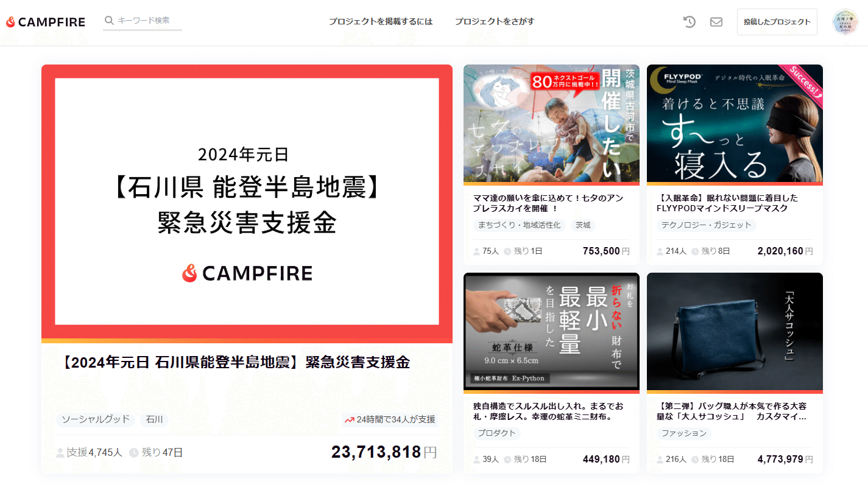Select the 石川 region tag
The width and height of the screenshot is (868, 493).
tap(155, 419)
